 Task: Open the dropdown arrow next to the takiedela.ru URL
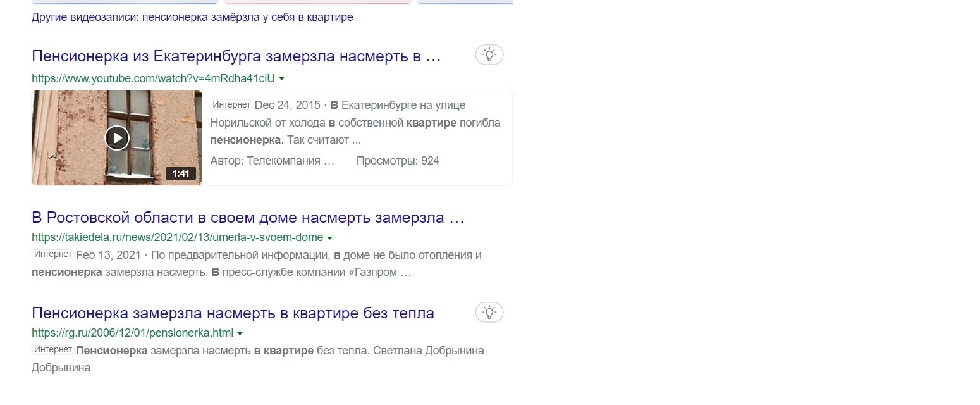coord(329,239)
